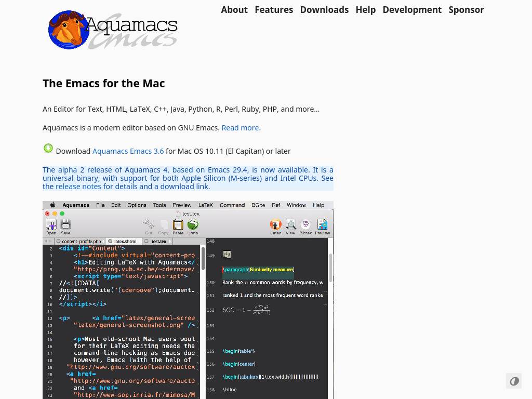Open the Window menu in screenshot

coord(296,205)
